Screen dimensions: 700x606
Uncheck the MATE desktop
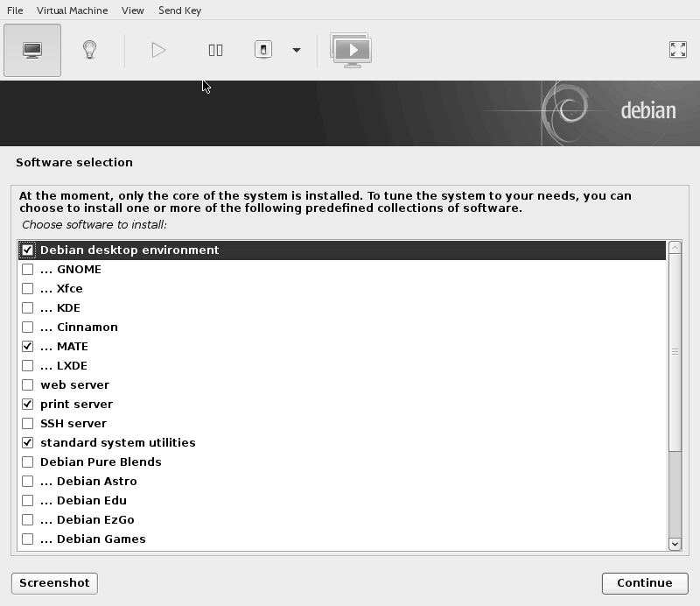28,346
